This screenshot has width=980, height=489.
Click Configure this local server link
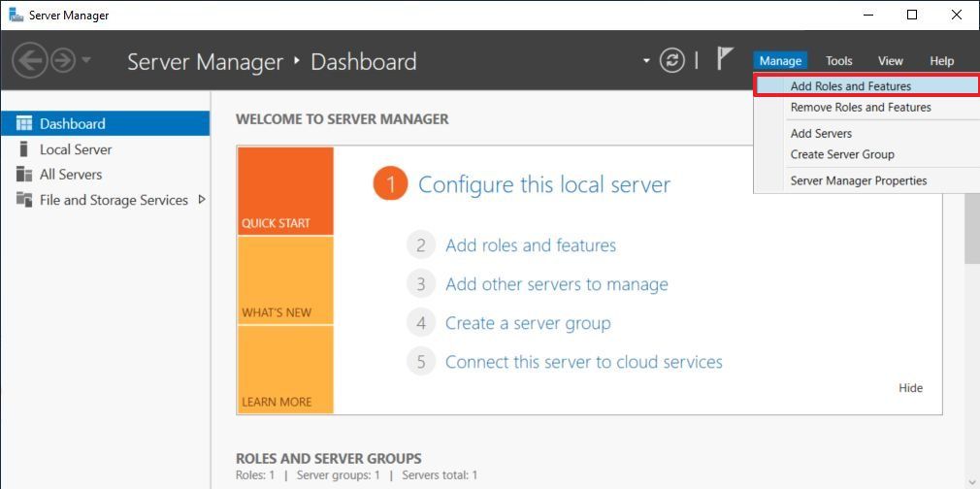pyautogui.click(x=543, y=184)
